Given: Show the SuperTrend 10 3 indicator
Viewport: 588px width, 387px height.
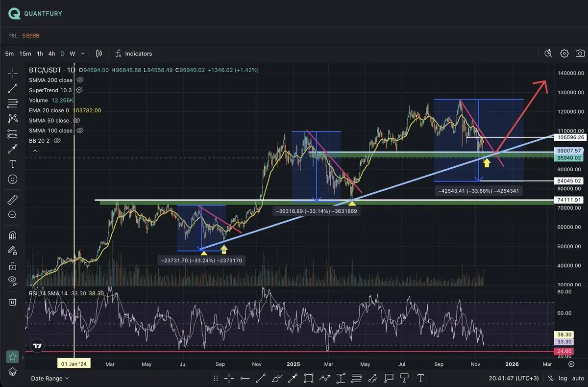Looking at the screenshot, I should tap(79, 90).
